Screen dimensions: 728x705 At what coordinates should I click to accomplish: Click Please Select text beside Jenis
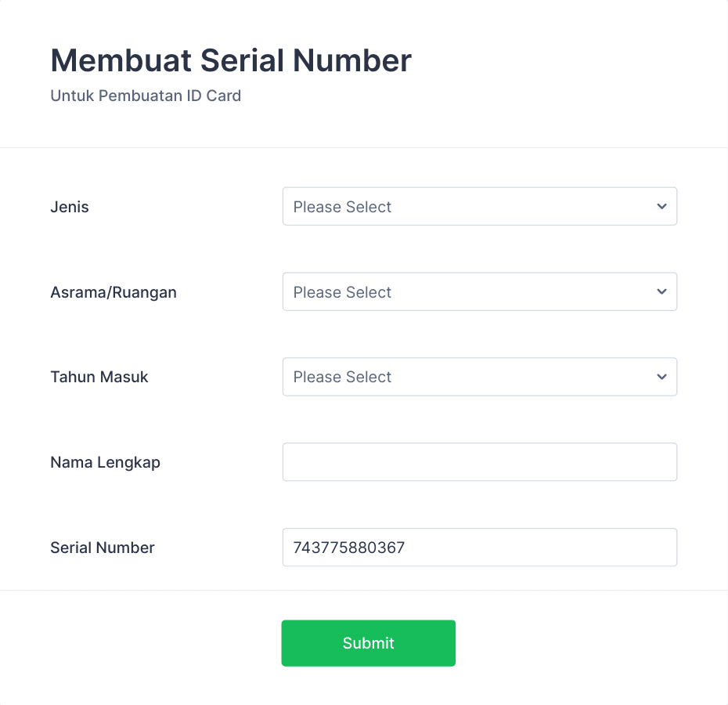point(342,207)
